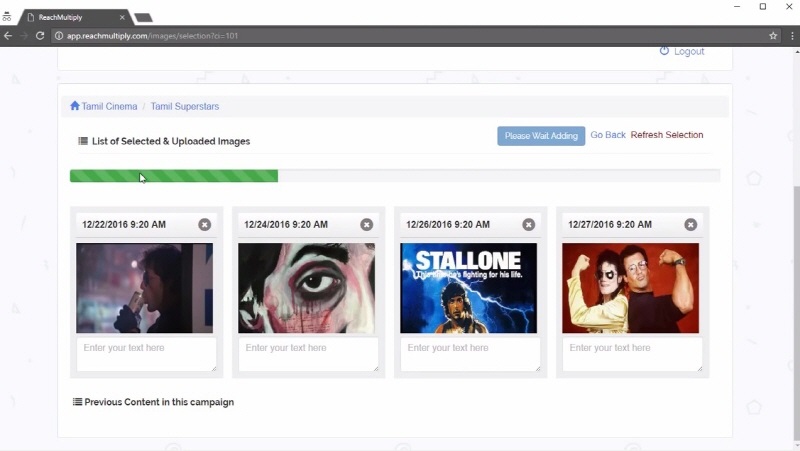Open the dark smoking man thumbnail
Viewport: 800px width, 451px height.
pos(144,288)
